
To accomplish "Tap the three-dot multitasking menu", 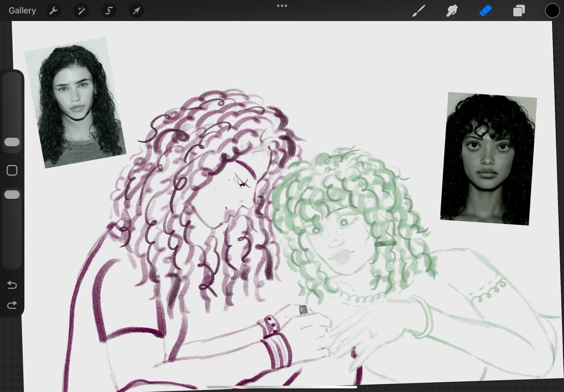I will point(282,6).
